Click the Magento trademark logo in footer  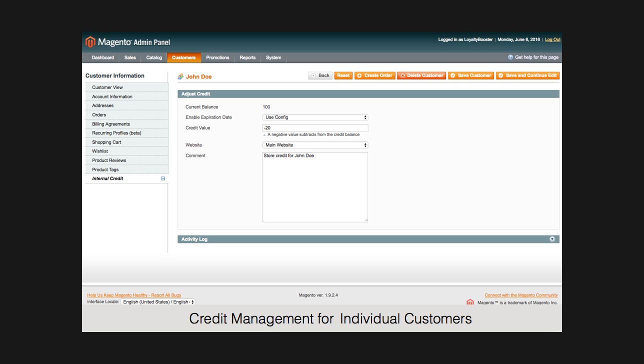click(470, 302)
